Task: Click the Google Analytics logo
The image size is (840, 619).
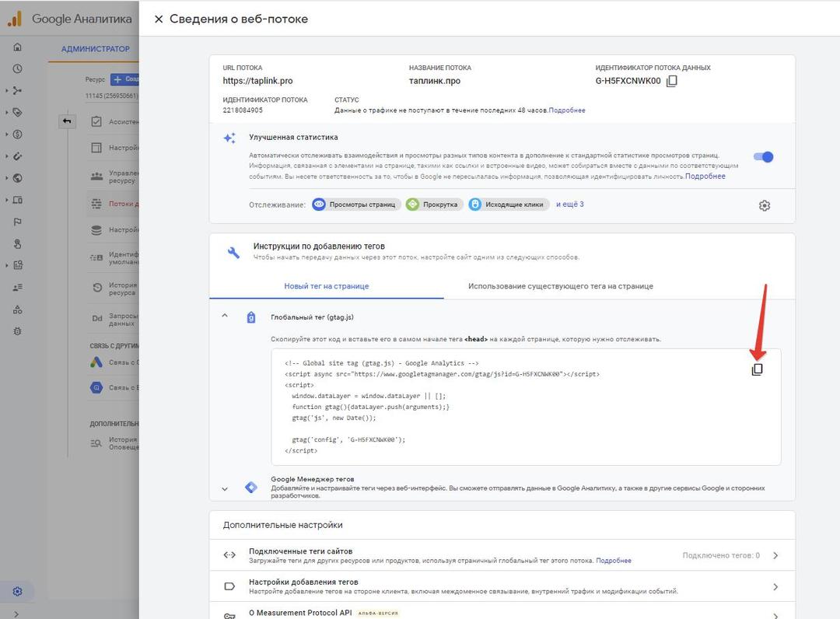Action: (15, 19)
